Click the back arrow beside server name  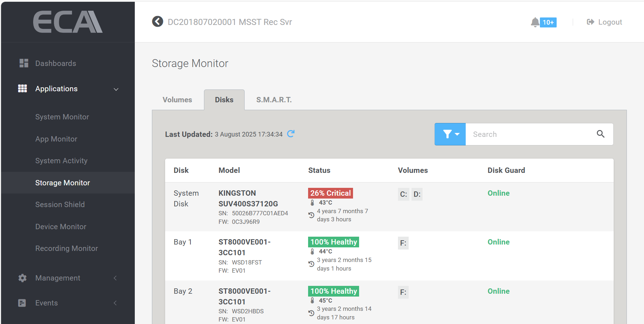[157, 22]
